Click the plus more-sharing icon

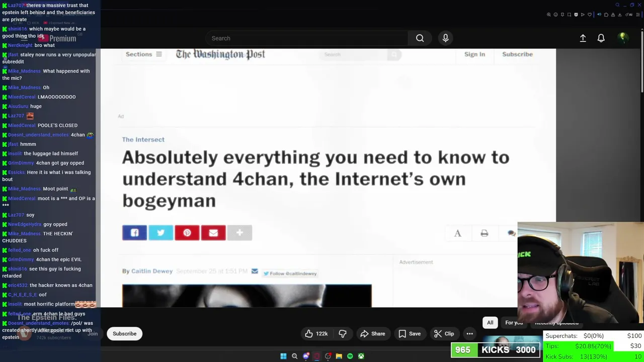coord(239,232)
